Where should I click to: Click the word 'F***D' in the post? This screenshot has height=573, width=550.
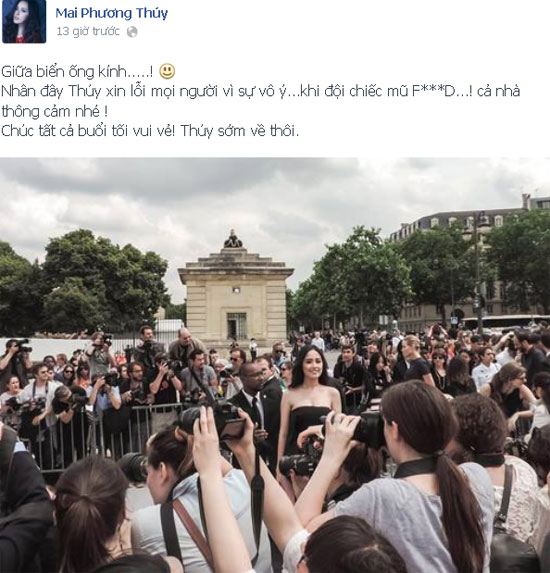(x=434, y=91)
